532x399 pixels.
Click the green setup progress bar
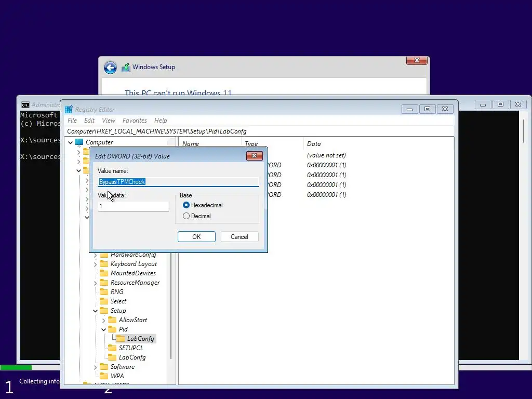(x=16, y=367)
